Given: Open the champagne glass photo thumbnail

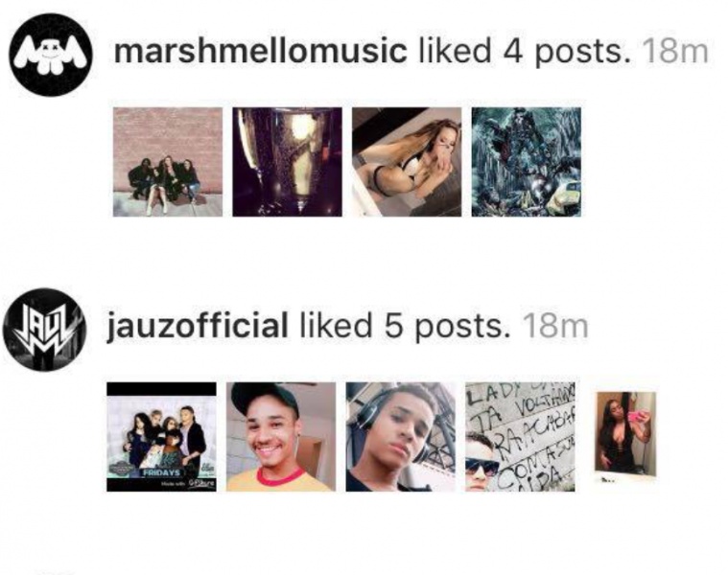Looking at the screenshot, I should pos(288,162).
